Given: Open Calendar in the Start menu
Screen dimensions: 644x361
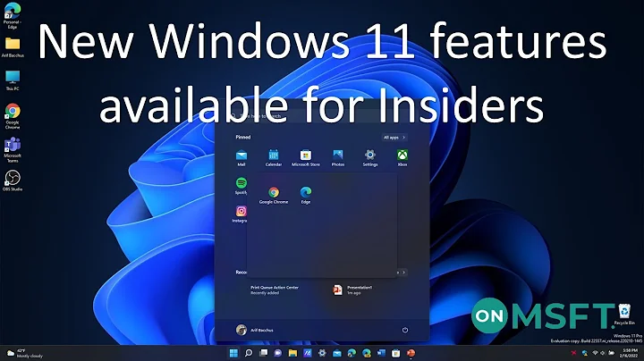Looking at the screenshot, I should tap(274, 158).
